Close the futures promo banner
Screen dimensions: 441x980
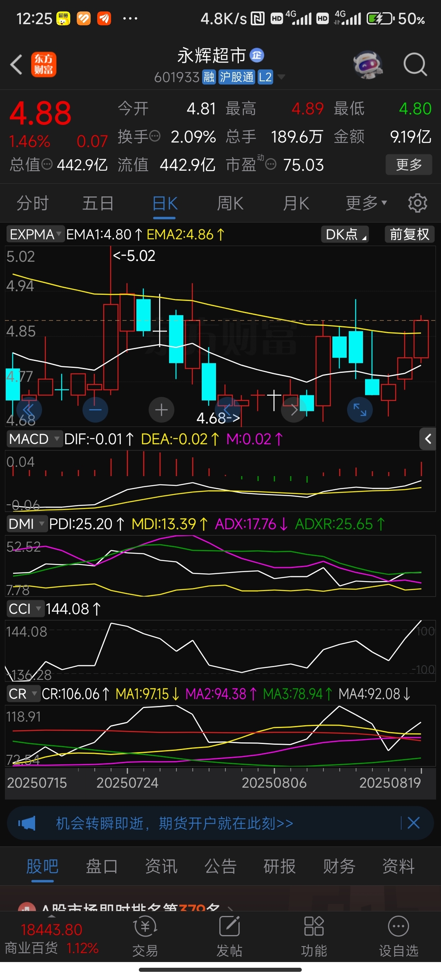tap(413, 823)
